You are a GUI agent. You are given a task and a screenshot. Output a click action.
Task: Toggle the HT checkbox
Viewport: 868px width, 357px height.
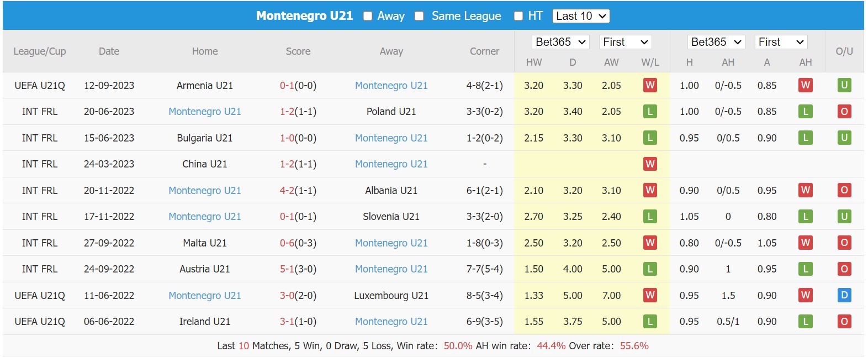point(518,15)
